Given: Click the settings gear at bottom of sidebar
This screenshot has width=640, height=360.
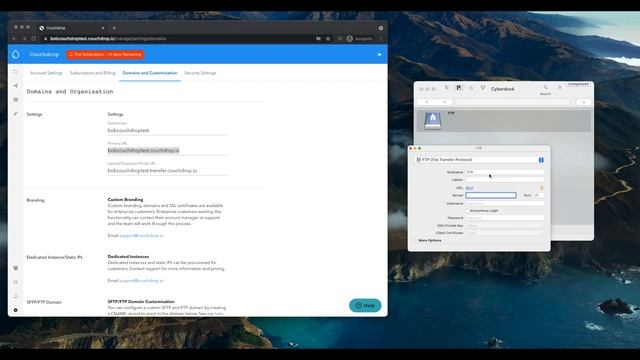Looking at the screenshot, I should (16, 310).
